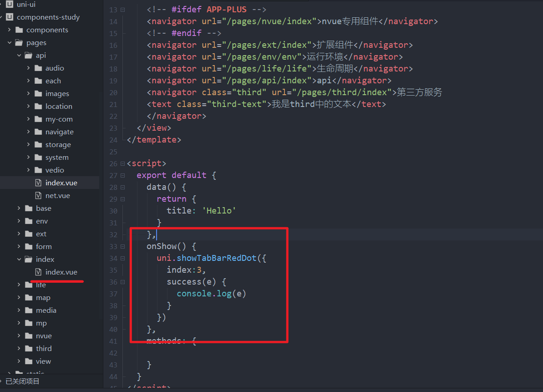Click the form folder icon
This screenshot has height=392, width=543.
(29, 247)
